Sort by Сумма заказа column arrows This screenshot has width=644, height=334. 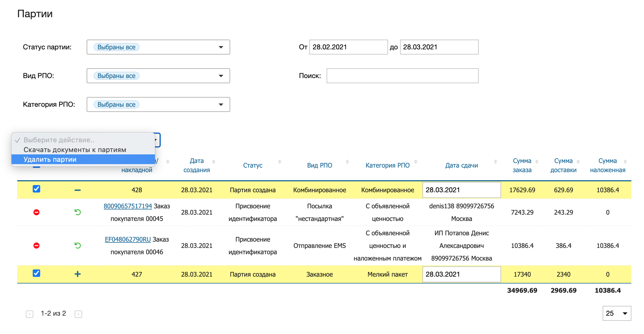click(537, 162)
